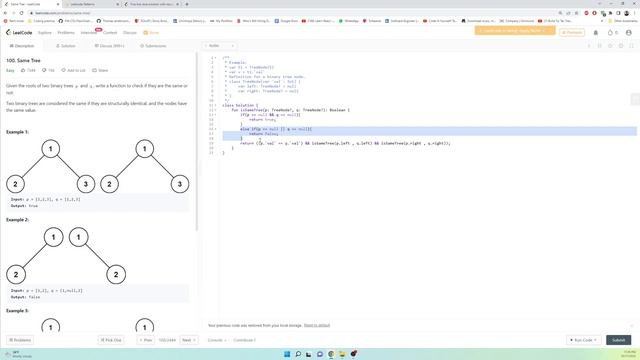Click the reset code icon in editor toolbar
Screen dimensions: 640x360
pos(610,46)
